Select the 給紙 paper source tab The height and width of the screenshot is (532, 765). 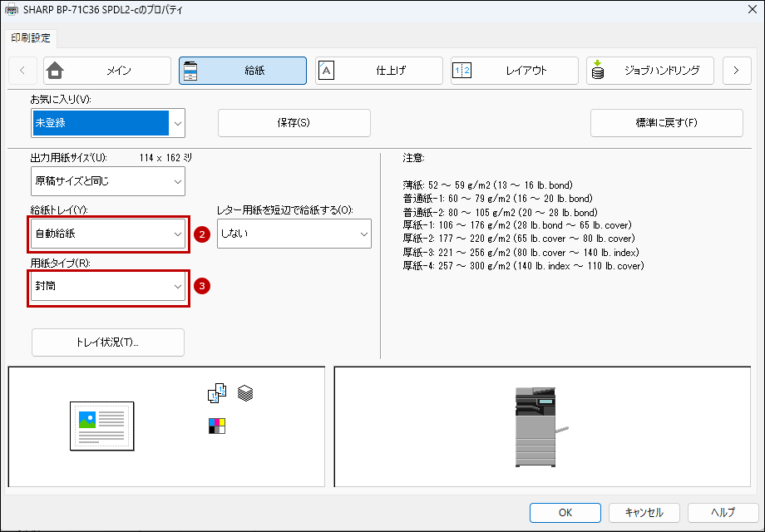(x=243, y=71)
